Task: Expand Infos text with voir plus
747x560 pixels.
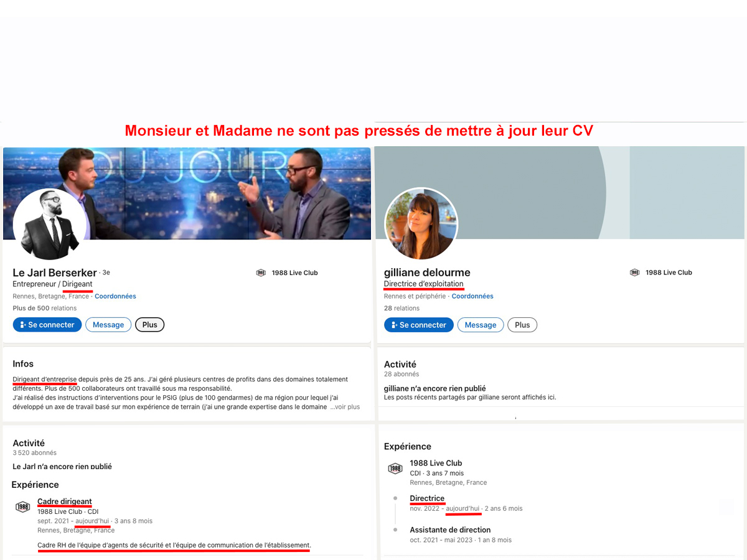Action: point(345,407)
